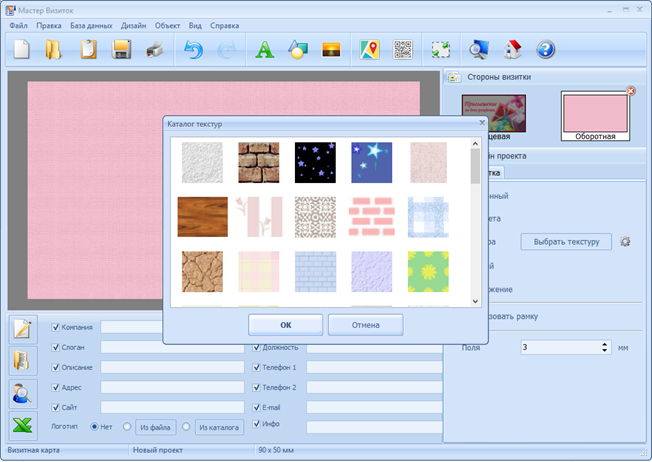Toggle the Адрес checkbox

(55, 387)
